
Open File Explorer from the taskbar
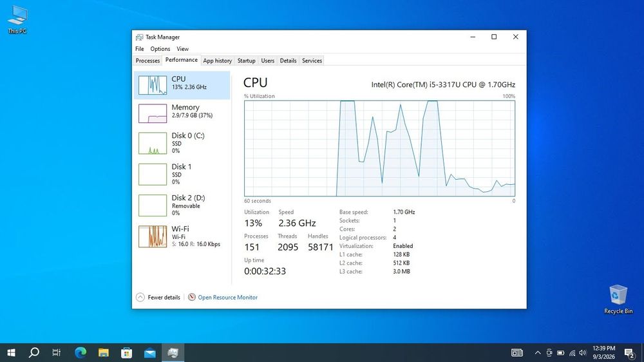[x=104, y=352]
